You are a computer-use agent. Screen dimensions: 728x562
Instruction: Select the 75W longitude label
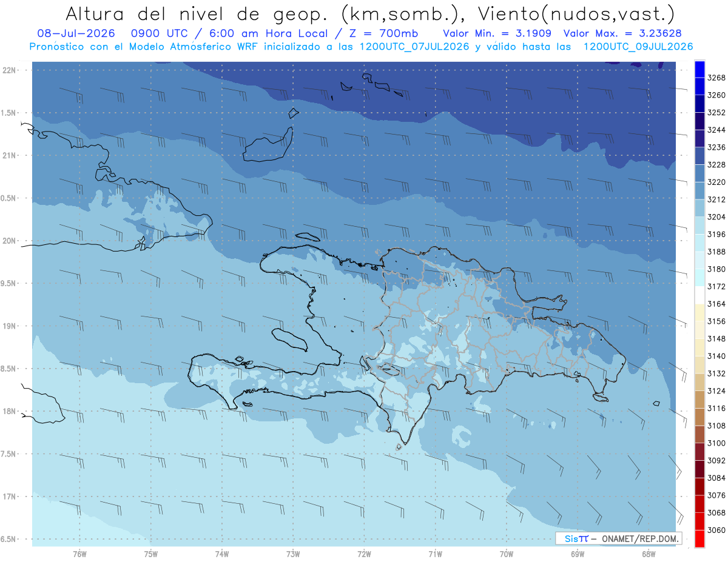(151, 554)
